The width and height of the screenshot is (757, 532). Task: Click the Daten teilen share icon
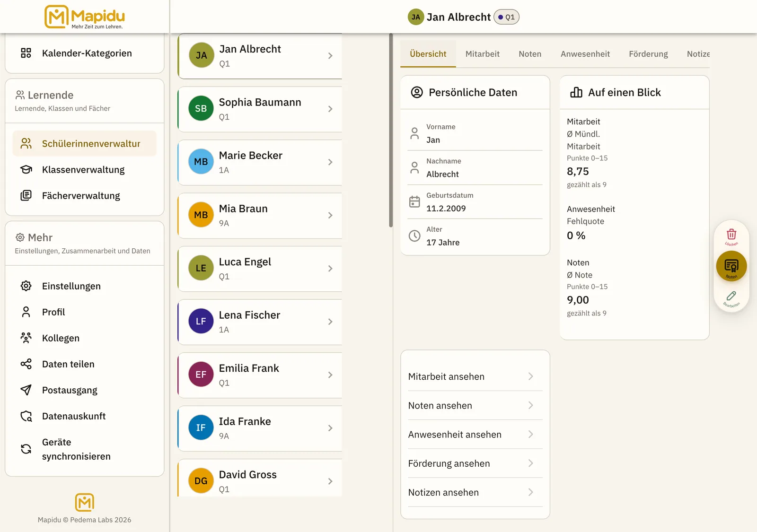[26, 364]
